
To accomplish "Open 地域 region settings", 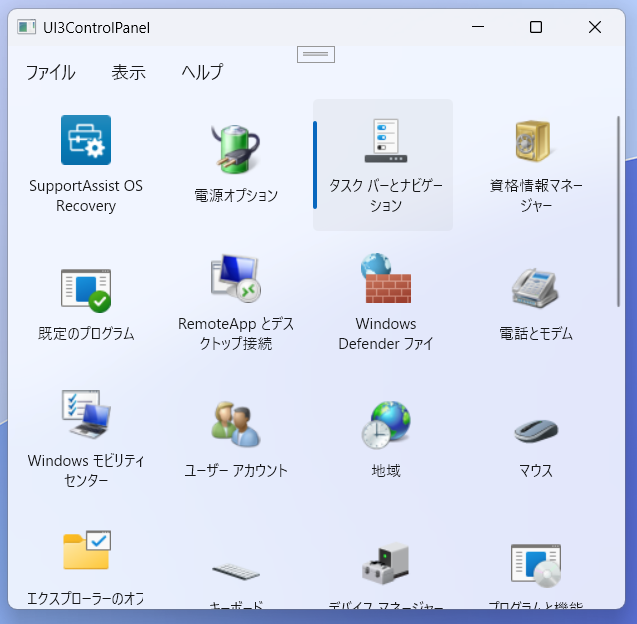I will pyautogui.click(x=385, y=425).
